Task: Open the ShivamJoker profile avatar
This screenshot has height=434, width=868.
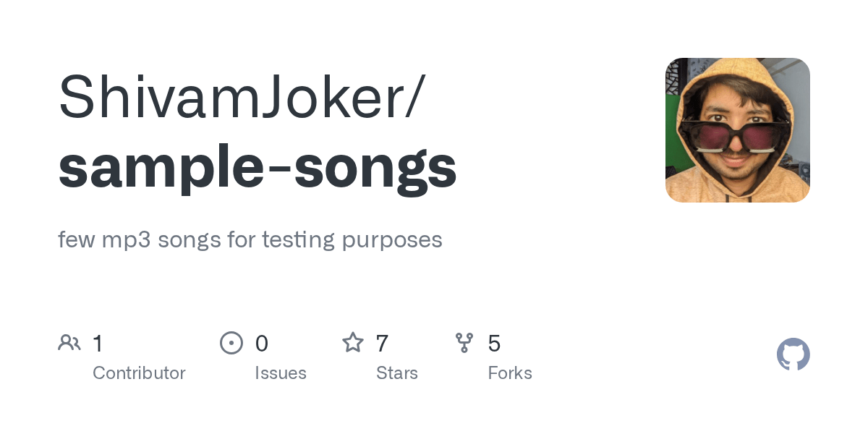Action: pyautogui.click(x=738, y=130)
